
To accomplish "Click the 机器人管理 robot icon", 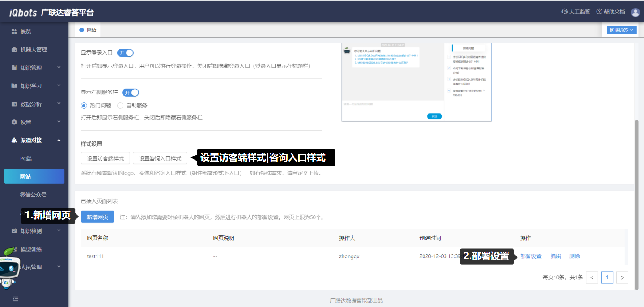I will click(x=14, y=50).
